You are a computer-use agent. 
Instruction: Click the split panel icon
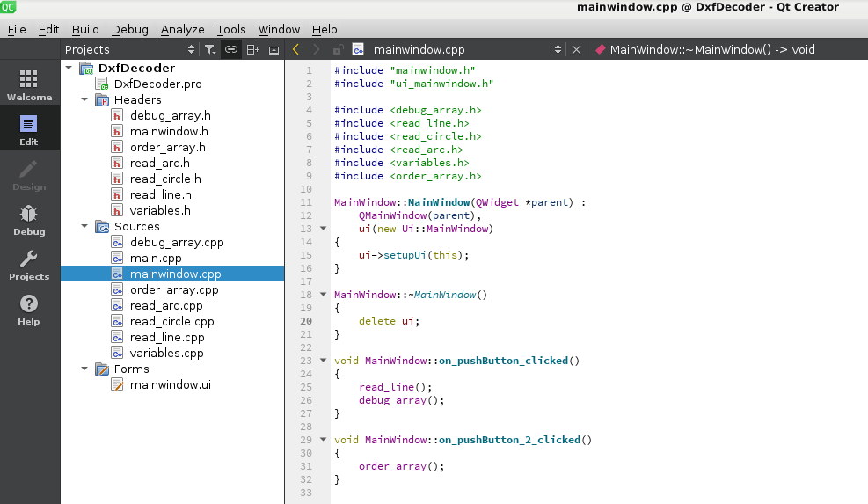253,50
